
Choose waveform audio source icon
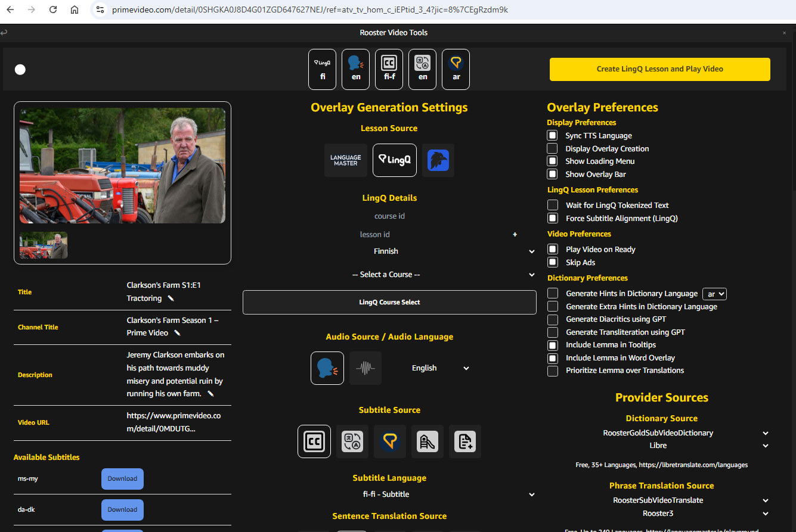[x=366, y=368]
